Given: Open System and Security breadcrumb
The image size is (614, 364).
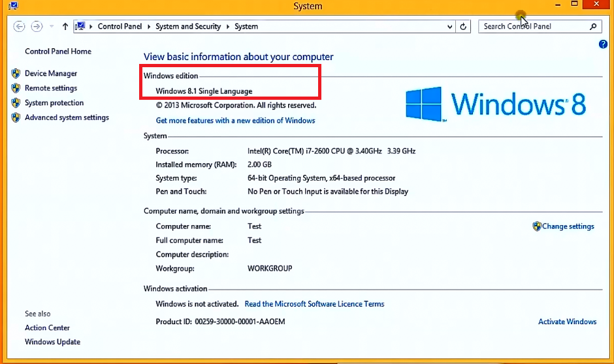Looking at the screenshot, I should click(188, 26).
